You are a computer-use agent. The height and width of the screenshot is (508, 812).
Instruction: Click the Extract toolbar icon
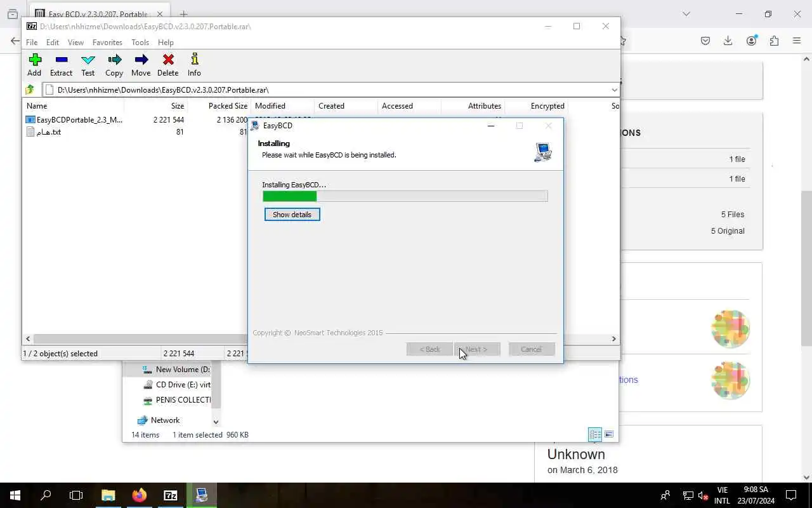click(61, 65)
